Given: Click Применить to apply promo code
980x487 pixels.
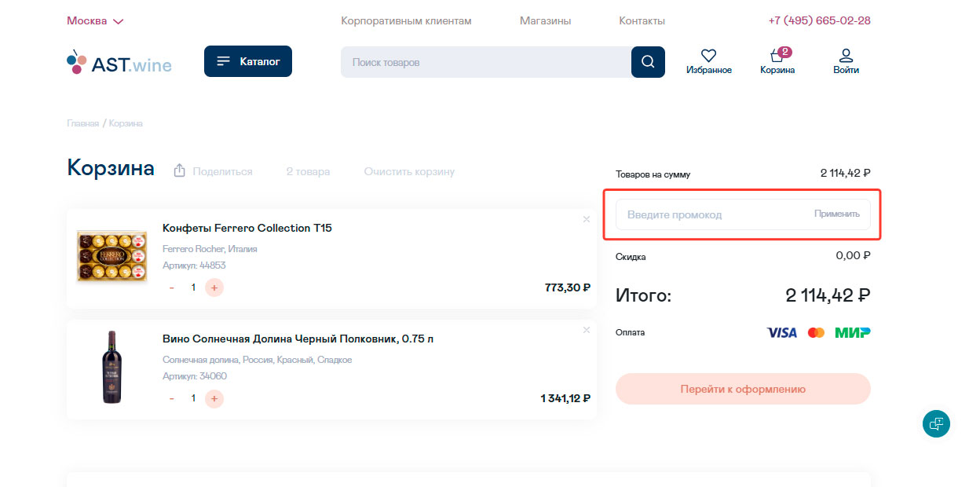Looking at the screenshot, I should (x=837, y=214).
